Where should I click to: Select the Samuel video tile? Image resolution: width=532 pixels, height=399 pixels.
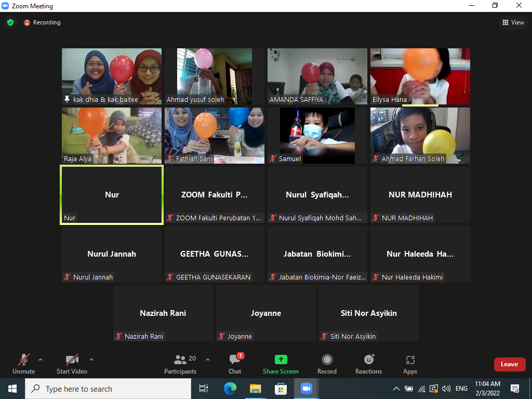tap(317, 136)
